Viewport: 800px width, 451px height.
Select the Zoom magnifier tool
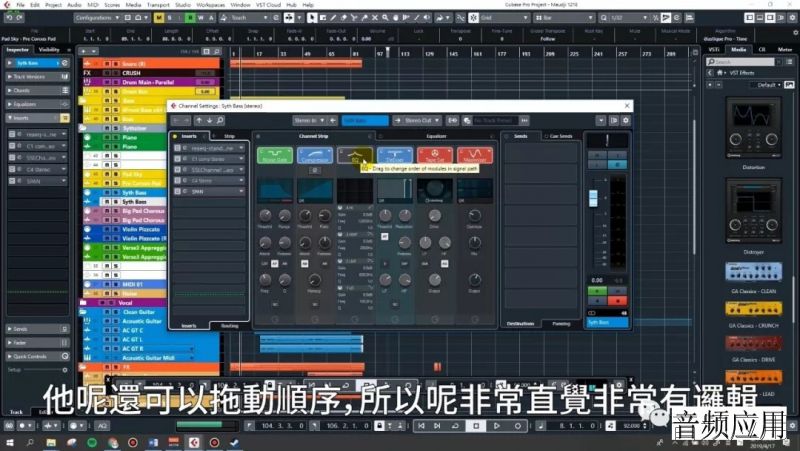point(385,18)
